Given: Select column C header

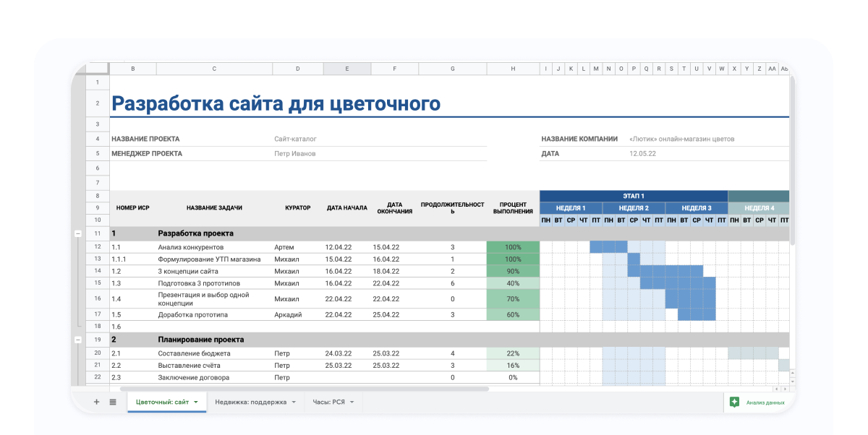Looking at the screenshot, I should coord(214,69).
